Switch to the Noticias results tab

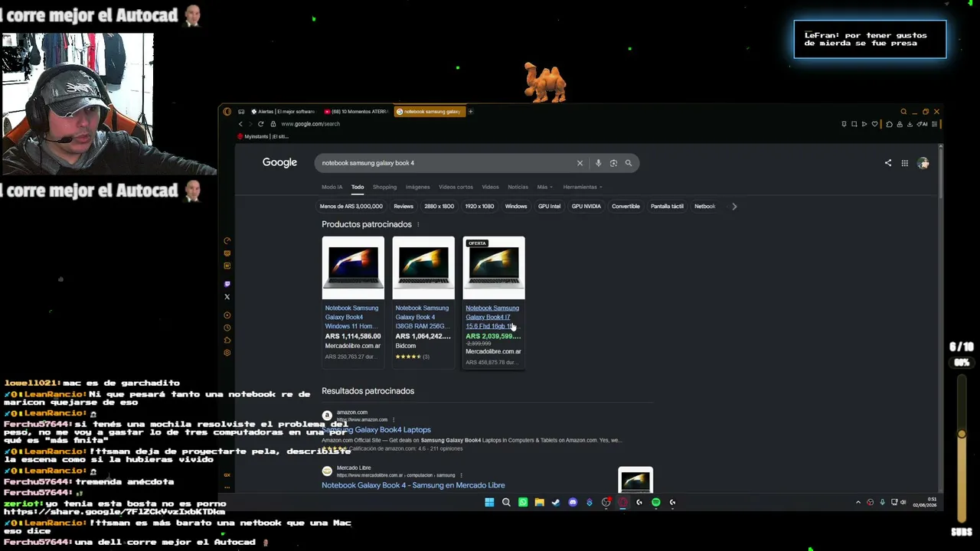click(x=518, y=187)
